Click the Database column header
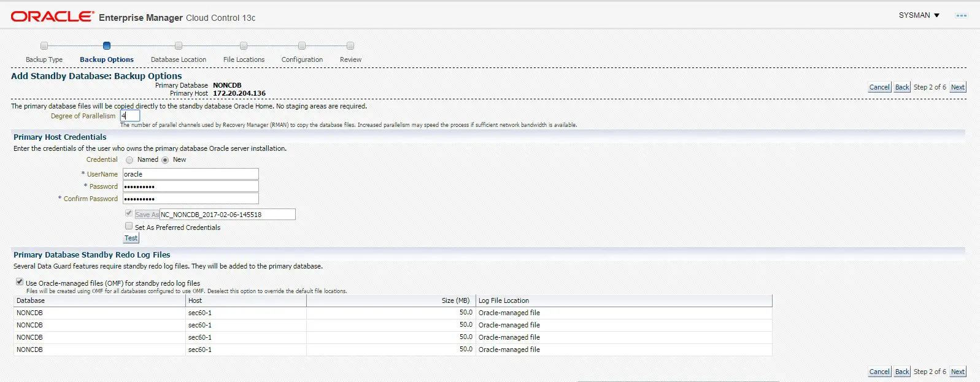 pos(99,300)
